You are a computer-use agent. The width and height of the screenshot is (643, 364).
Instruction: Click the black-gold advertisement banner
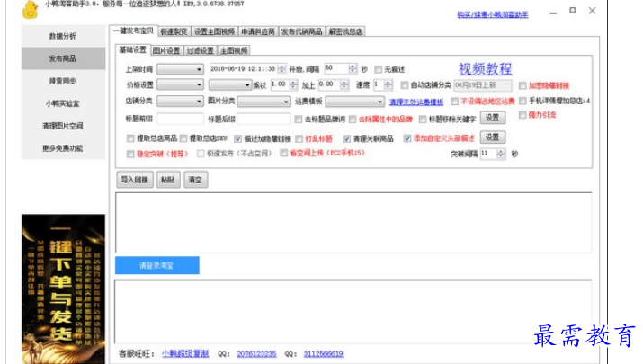(63, 289)
